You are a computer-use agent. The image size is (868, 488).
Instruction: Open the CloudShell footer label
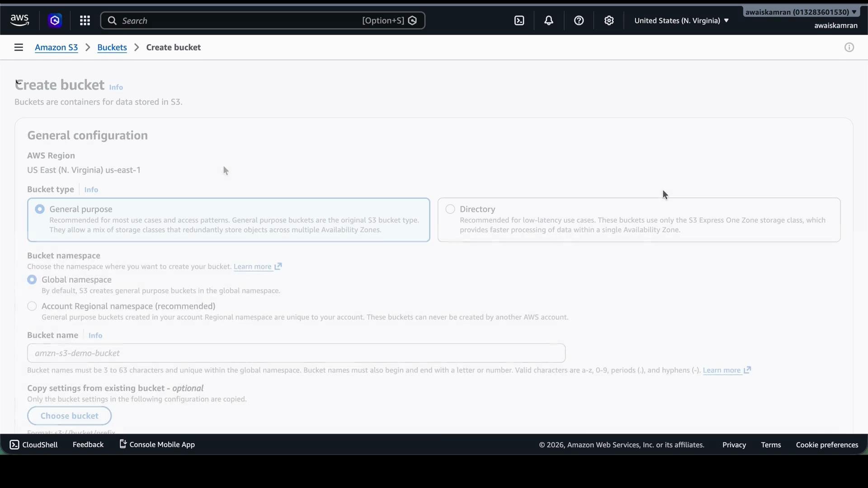click(x=40, y=445)
